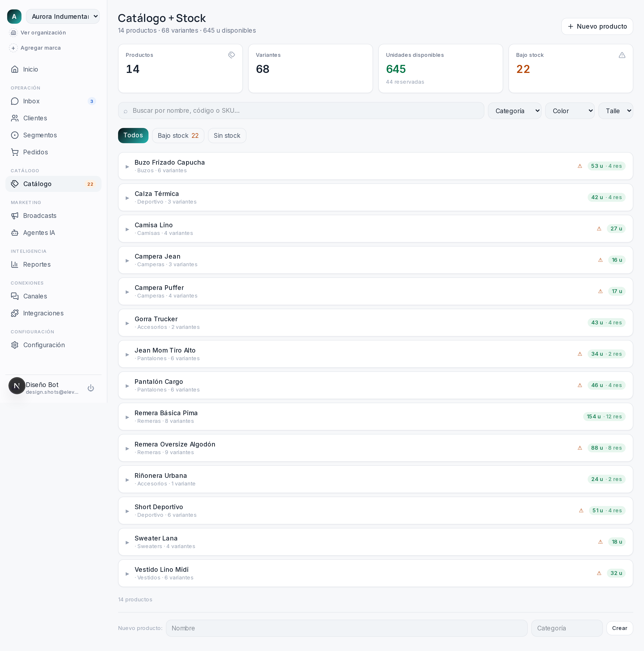Viewport: 644px width, 651px height.
Task: Click the 88 u badge on Remera Oversize Algodón
Action: pos(606,448)
